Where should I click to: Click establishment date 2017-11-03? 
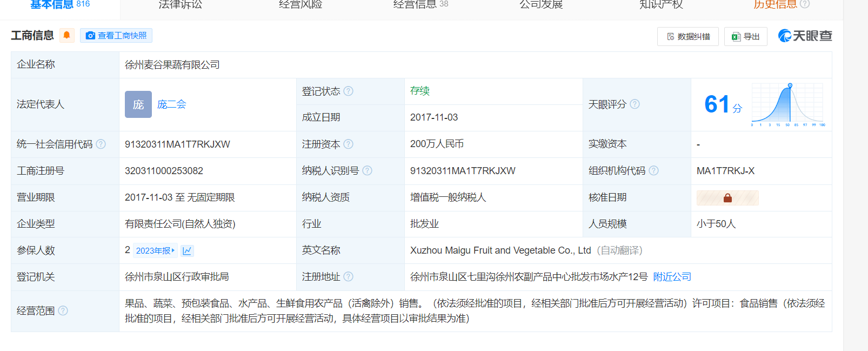pyautogui.click(x=434, y=117)
